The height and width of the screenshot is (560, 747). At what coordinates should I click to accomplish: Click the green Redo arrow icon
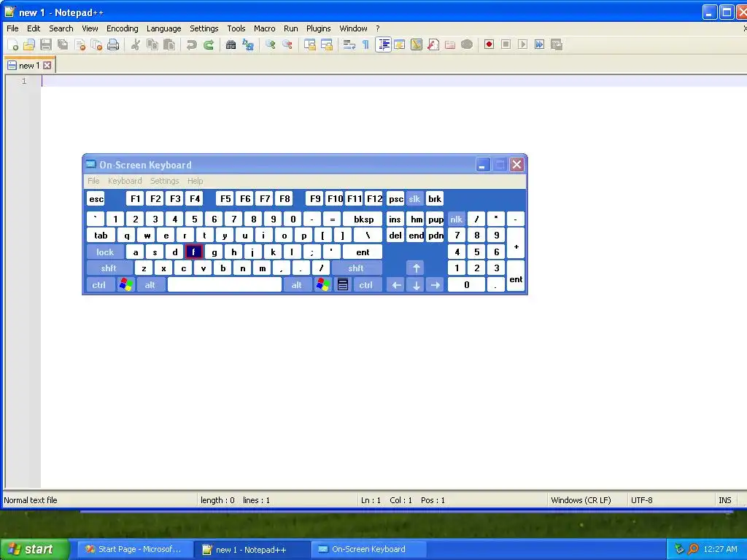pyautogui.click(x=208, y=44)
